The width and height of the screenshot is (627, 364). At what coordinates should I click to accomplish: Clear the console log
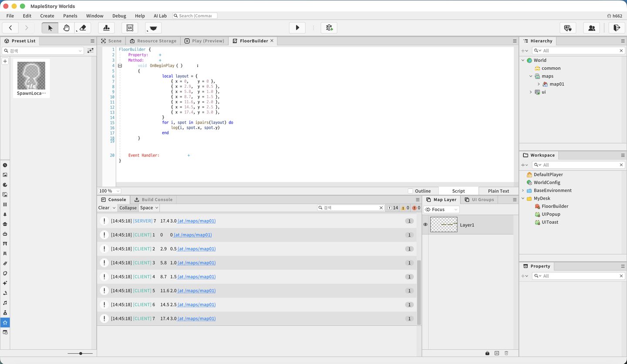pyautogui.click(x=104, y=208)
